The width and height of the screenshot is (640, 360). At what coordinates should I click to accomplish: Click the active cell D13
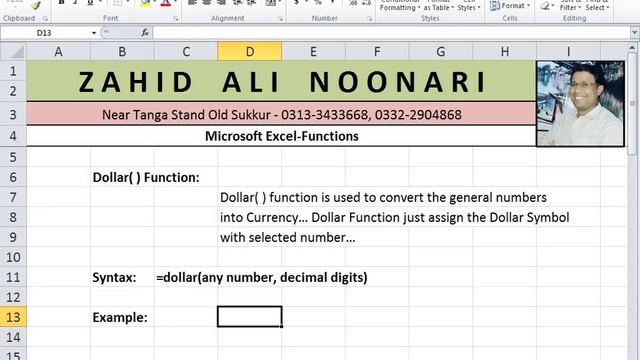click(x=250, y=317)
